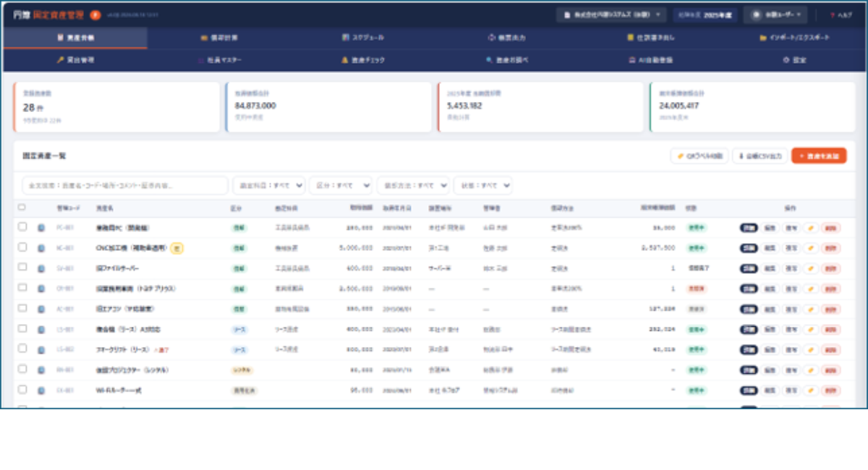Switch to the スケジュール tab
The image size is (868, 470).
[x=363, y=38]
